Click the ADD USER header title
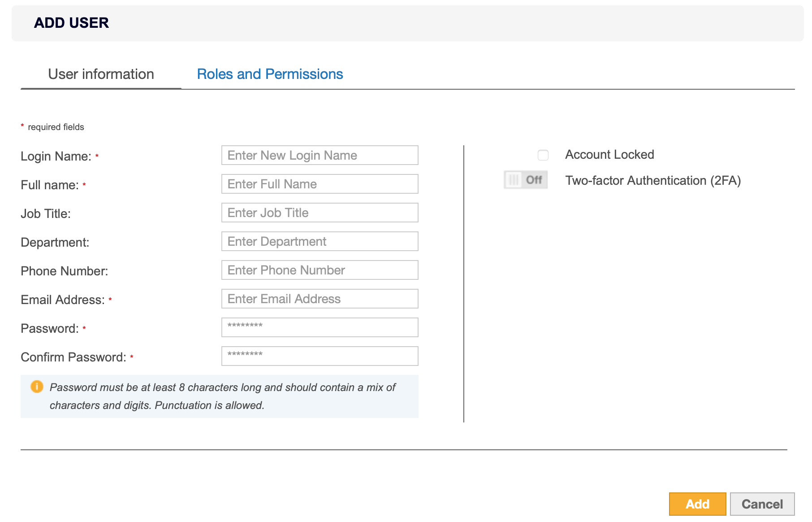 coord(71,23)
